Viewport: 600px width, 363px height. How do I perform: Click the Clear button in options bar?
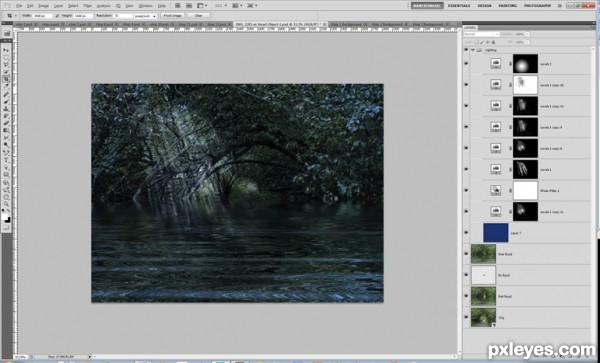click(199, 16)
